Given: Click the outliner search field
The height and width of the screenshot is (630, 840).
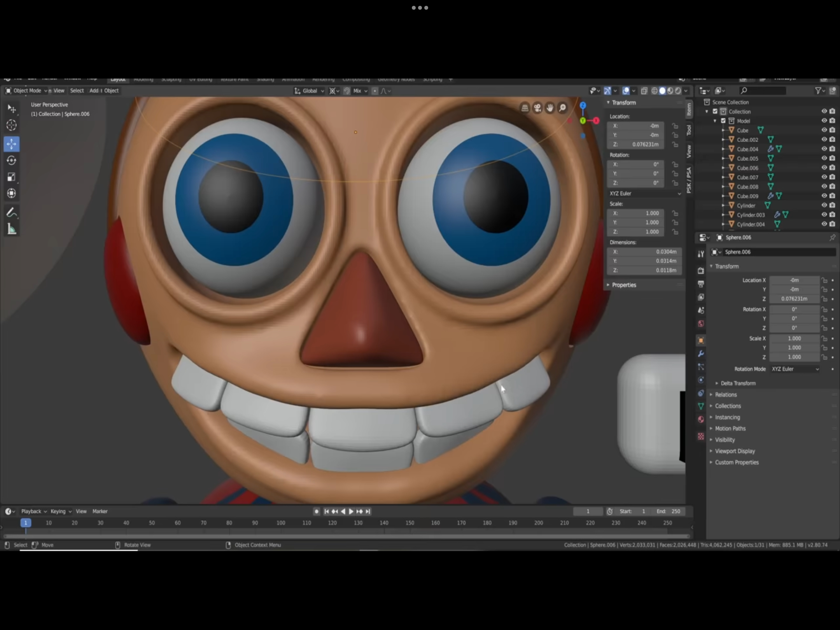Looking at the screenshot, I should (763, 91).
